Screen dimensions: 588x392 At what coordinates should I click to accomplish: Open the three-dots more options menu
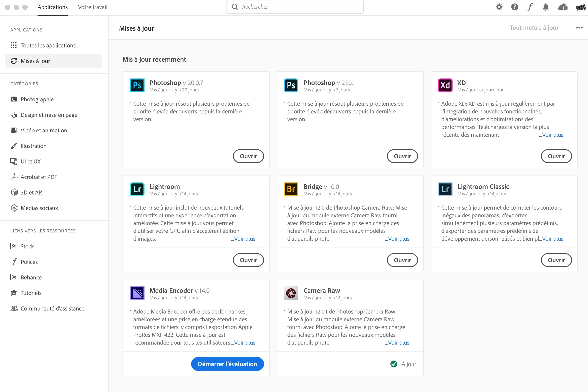coord(579,28)
